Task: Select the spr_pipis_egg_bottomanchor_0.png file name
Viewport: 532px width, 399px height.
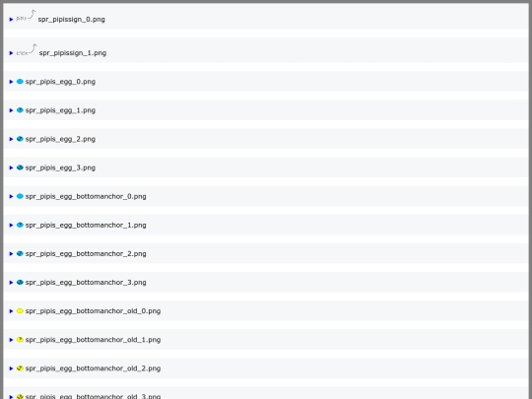Action: [86, 196]
